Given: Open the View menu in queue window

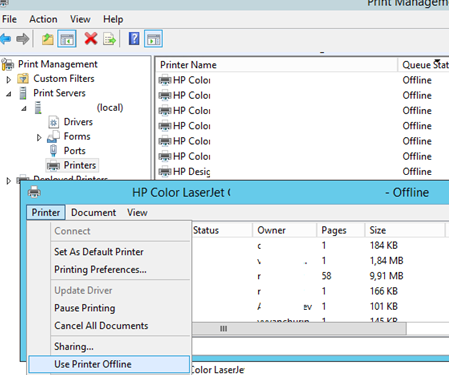Looking at the screenshot, I should point(137,212).
